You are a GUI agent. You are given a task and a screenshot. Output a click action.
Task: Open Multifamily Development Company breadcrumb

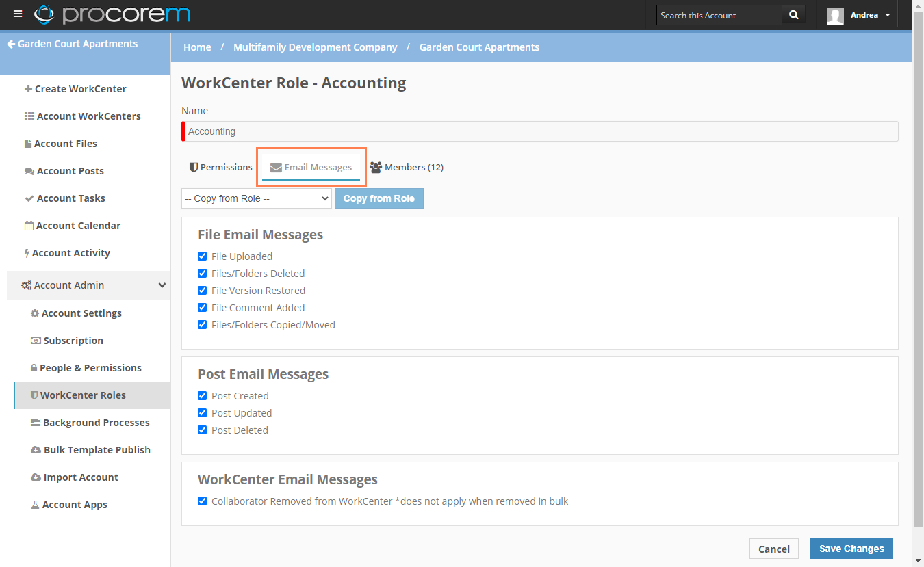pyautogui.click(x=316, y=47)
